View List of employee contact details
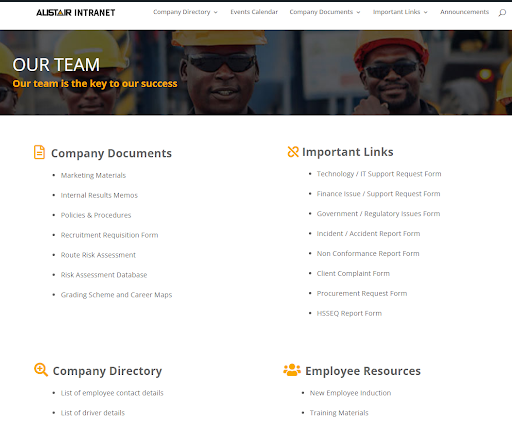This screenshot has height=426, width=512. [x=112, y=393]
